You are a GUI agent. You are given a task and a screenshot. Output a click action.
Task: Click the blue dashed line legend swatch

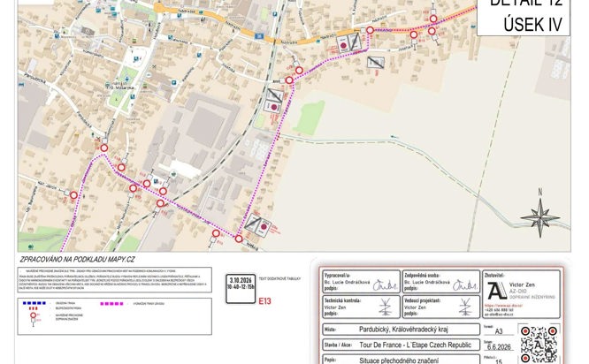(34, 303)
